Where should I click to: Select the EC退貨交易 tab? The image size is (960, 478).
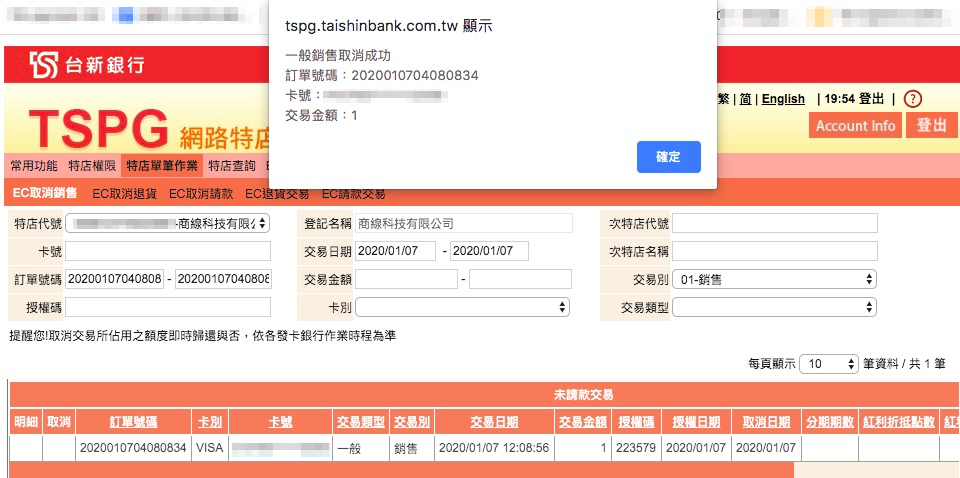(x=277, y=193)
